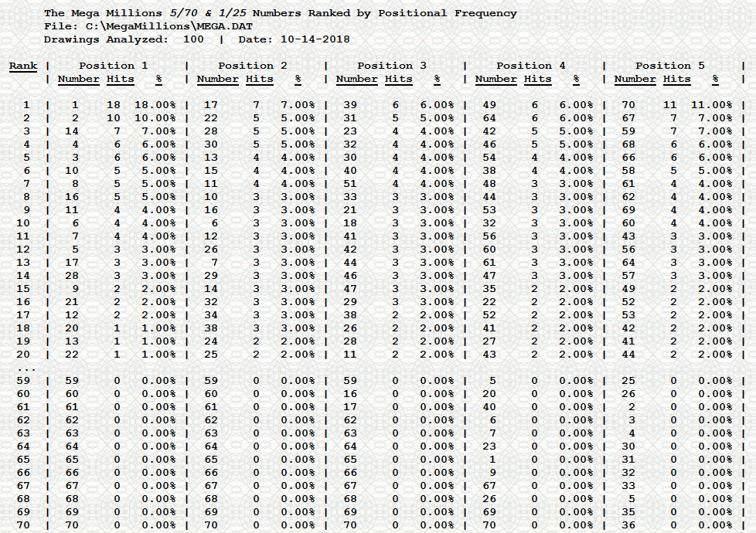
Task: Click Position 5 rank 14 number 57
Action: click(628, 276)
